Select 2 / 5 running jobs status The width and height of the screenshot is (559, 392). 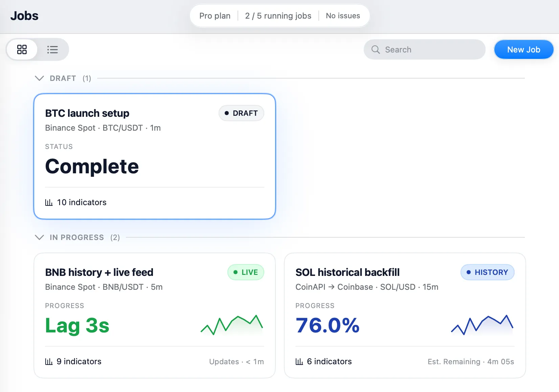tap(278, 16)
